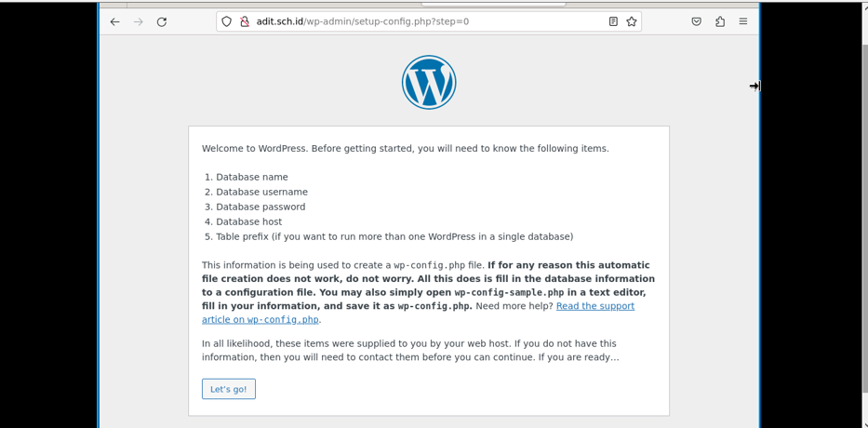The width and height of the screenshot is (868, 428).
Task: Bookmark this page with the star
Action: tap(632, 21)
